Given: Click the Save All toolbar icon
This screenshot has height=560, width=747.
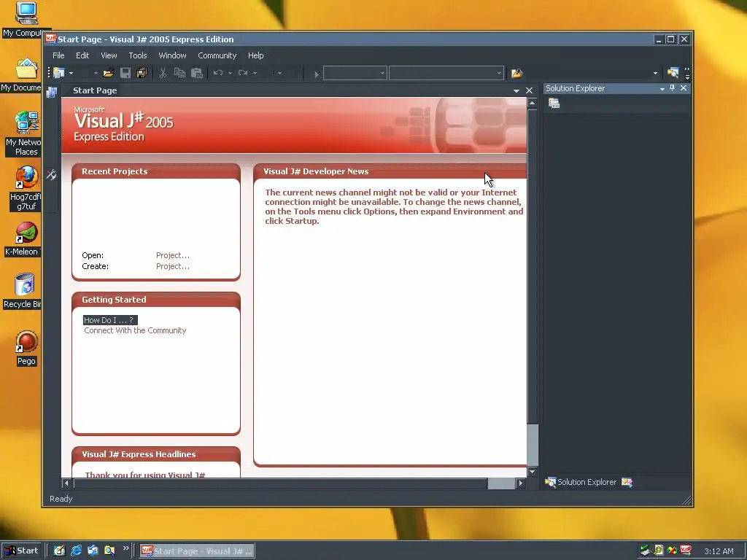Looking at the screenshot, I should [142, 73].
